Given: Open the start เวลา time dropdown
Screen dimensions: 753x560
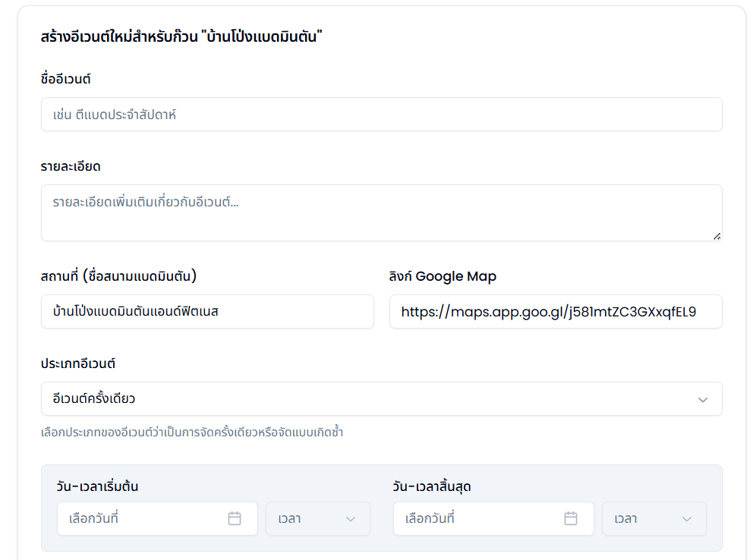Looking at the screenshot, I should tap(317, 519).
